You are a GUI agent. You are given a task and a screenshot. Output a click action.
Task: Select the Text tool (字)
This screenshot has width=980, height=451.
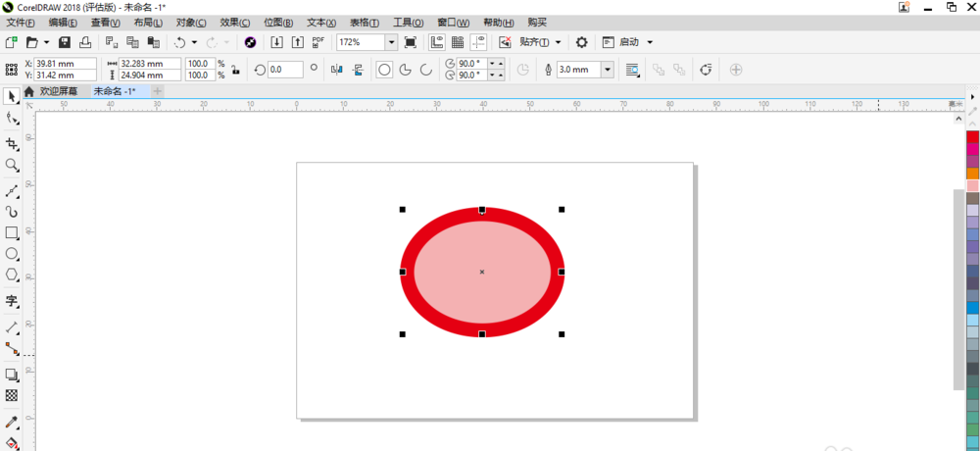pyautogui.click(x=11, y=302)
